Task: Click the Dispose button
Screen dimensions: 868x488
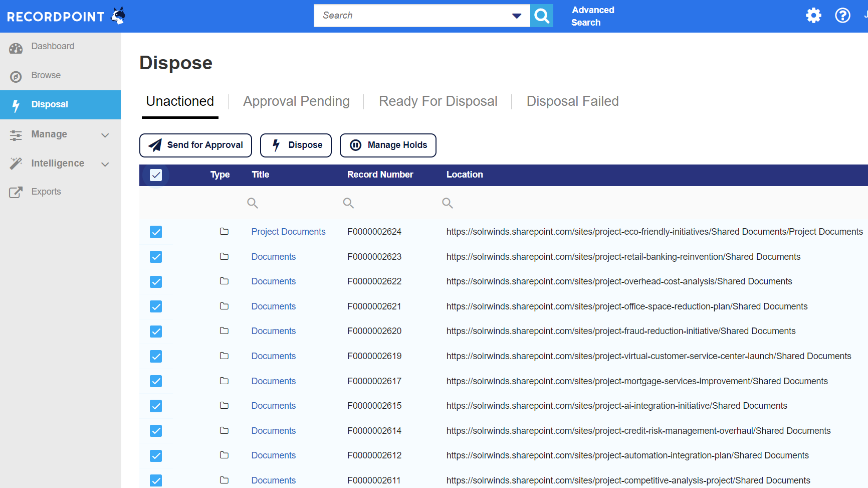Action: point(296,145)
